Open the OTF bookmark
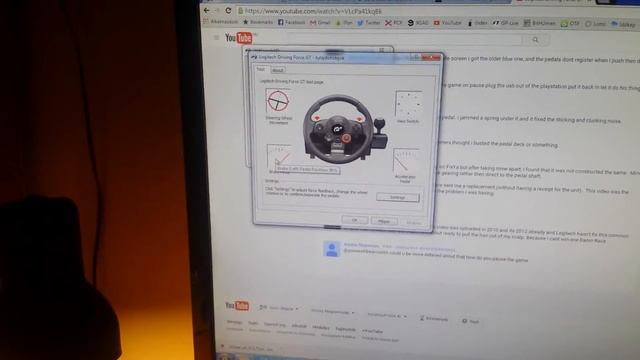 coord(570,24)
